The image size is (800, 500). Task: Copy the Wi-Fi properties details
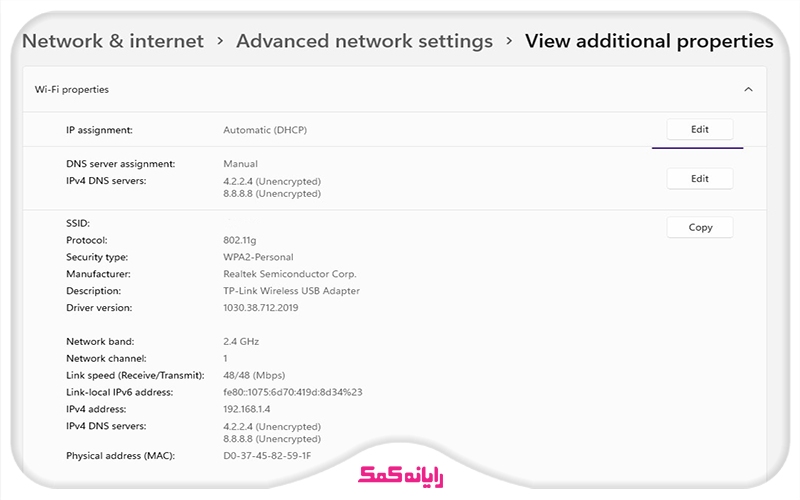pyautogui.click(x=700, y=227)
